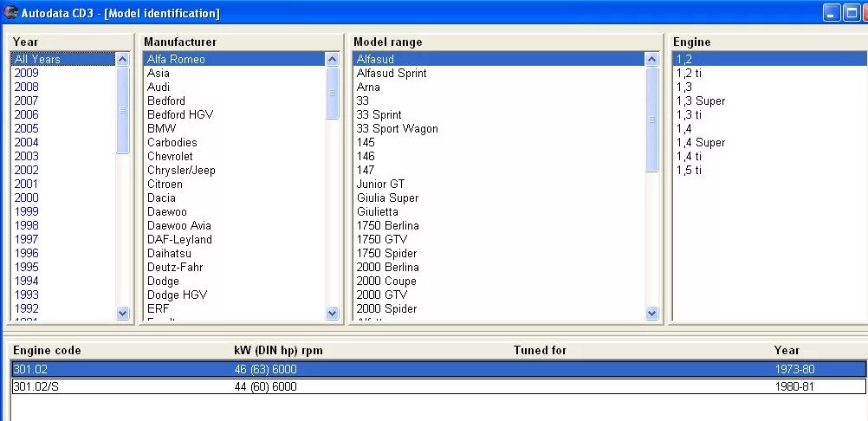Select Giulia Super model
The image size is (868, 421).
click(387, 198)
